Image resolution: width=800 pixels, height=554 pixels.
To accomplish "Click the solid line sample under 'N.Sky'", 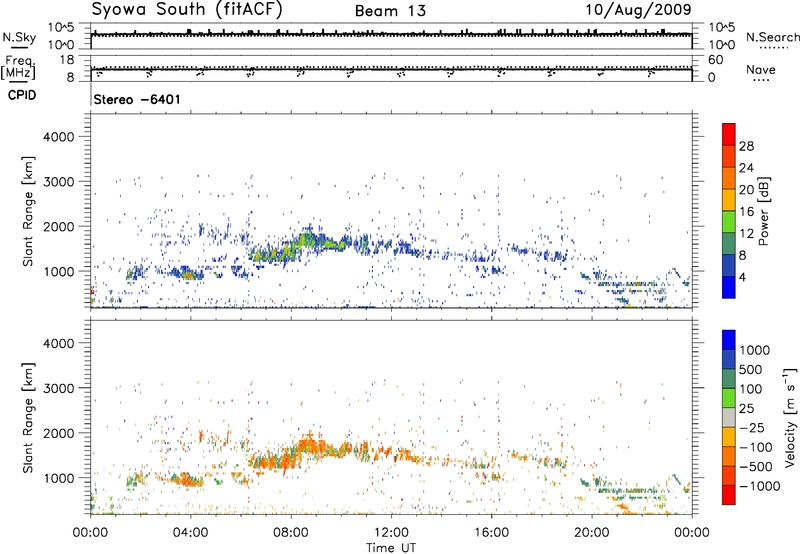I will [19, 47].
